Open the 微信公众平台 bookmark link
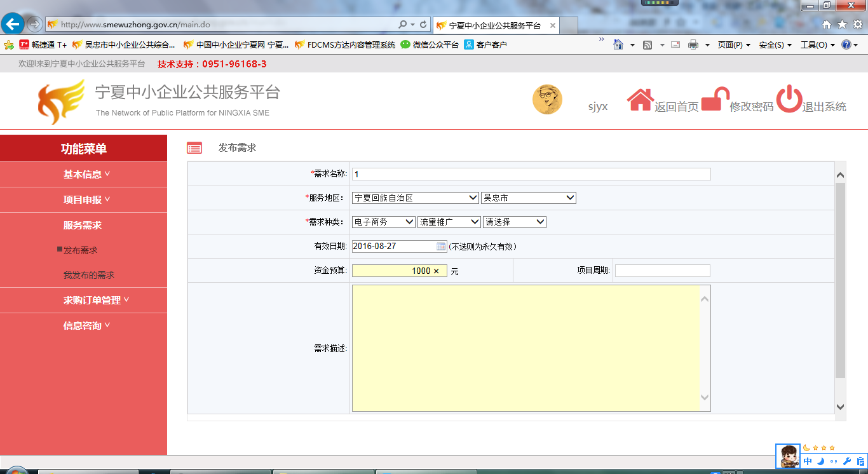The width and height of the screenshot is (868, 474). (x=430, y=44)
